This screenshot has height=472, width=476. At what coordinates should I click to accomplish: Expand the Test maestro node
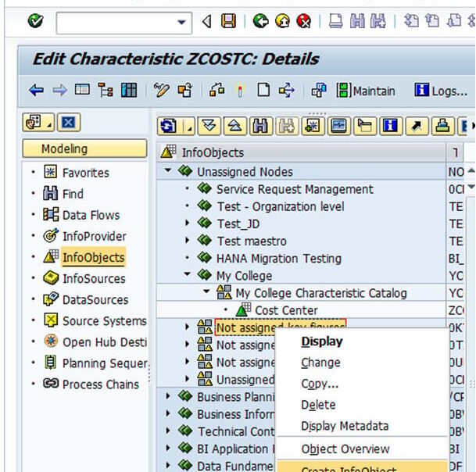[x=188, y=241]
